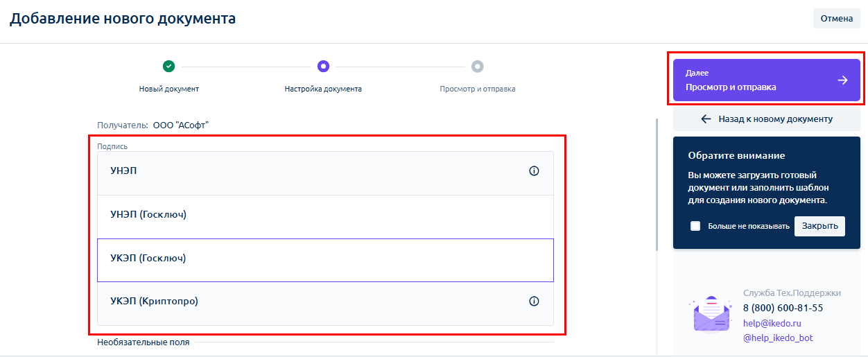Viewport: 868px width, 357px height.
Task: Select the УНЭП signature option
Action: [x=325, y=173]
